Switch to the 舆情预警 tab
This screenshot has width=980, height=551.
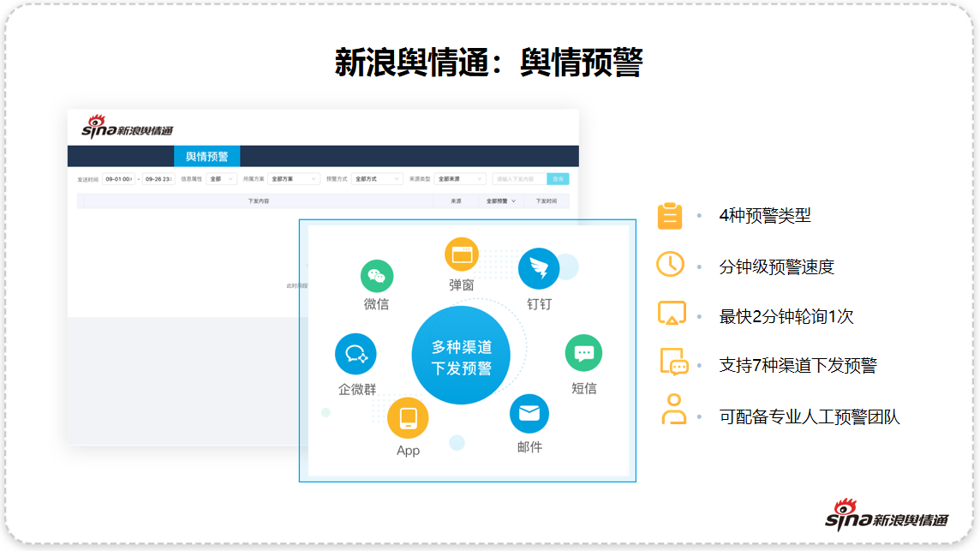[207, 156]
